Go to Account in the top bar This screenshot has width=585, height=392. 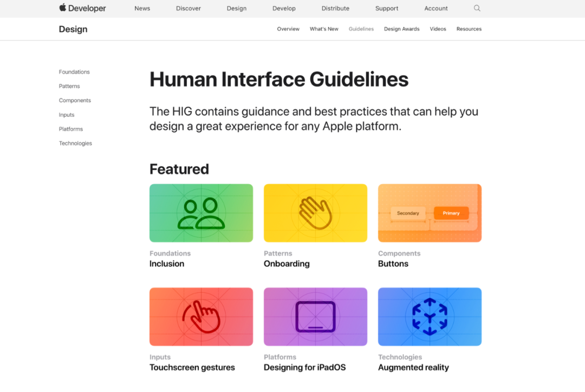pyautogui.click(x=435, y=8)
